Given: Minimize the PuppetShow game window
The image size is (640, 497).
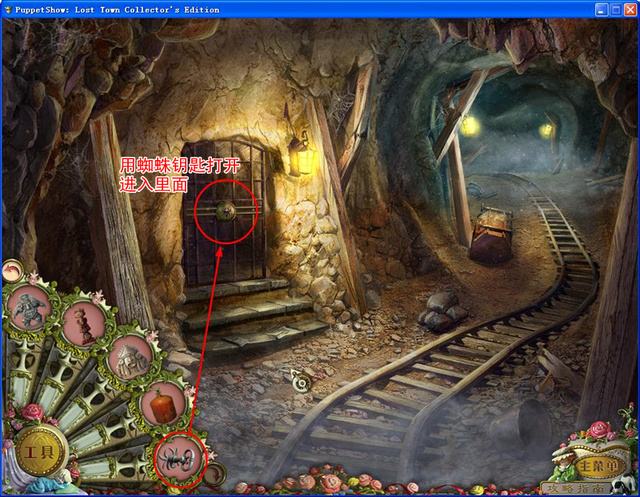Looking at the screenshot, I should [x=601, y=10].
